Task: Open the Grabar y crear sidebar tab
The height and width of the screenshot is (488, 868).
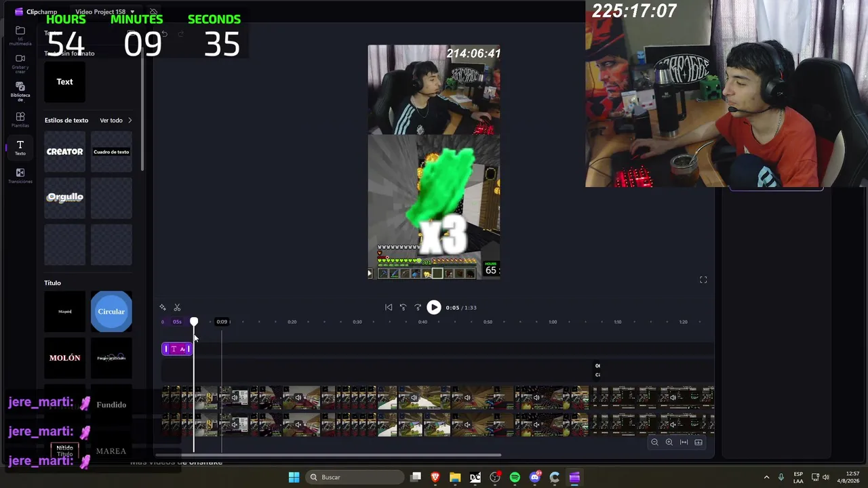Action: (20, 63)
